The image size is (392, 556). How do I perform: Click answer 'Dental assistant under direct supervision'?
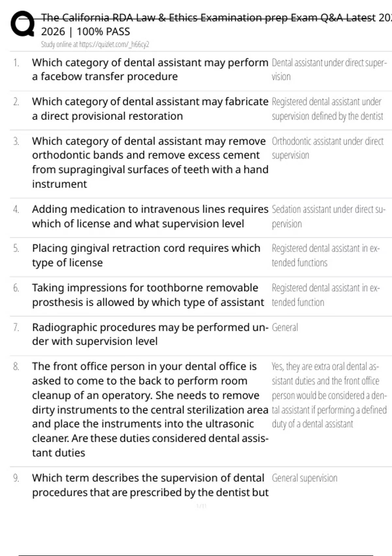(x=329, y=69)
